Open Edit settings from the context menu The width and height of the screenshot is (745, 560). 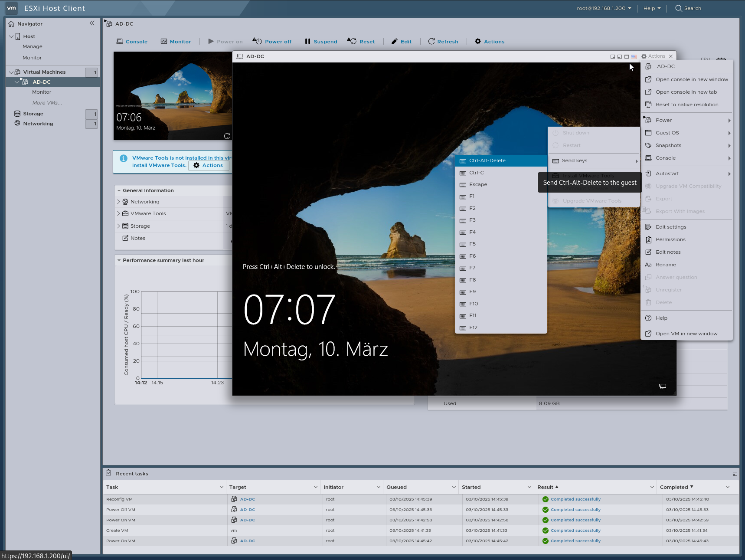click(670, 227)
